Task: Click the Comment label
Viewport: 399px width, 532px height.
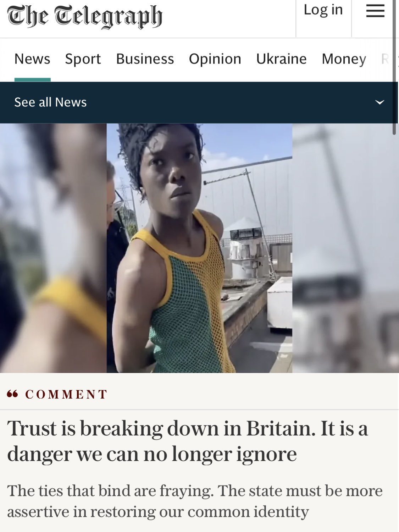Action: (x=66, y=394)
